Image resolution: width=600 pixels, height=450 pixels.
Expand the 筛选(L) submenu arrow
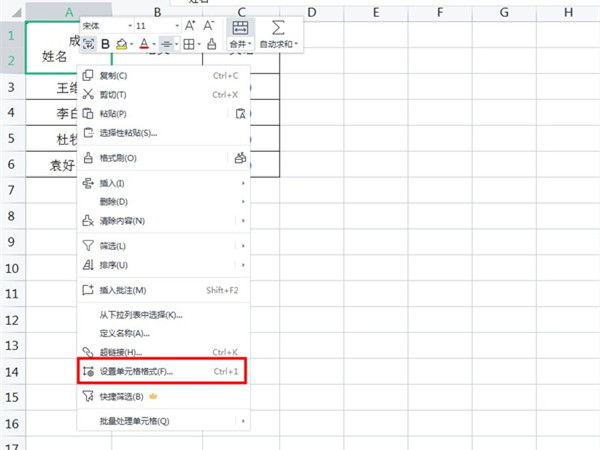[x=243, y=246]
